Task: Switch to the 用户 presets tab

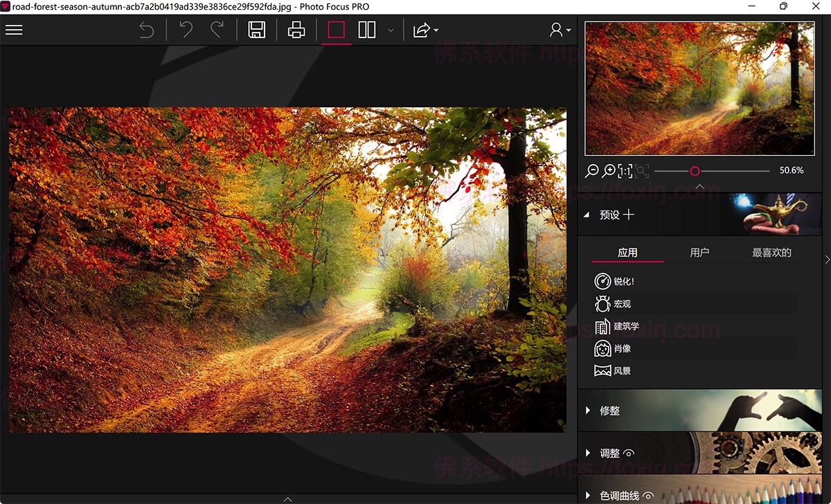Action: pos(699,252)
